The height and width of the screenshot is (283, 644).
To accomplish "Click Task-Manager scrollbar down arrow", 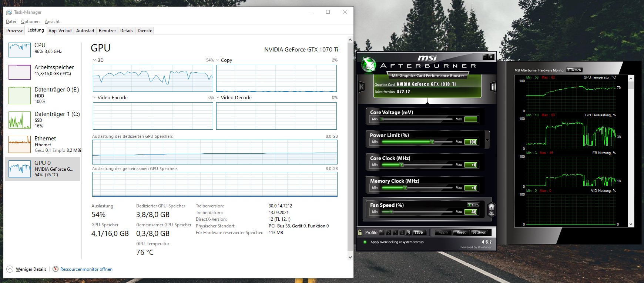I will [350, 257].
